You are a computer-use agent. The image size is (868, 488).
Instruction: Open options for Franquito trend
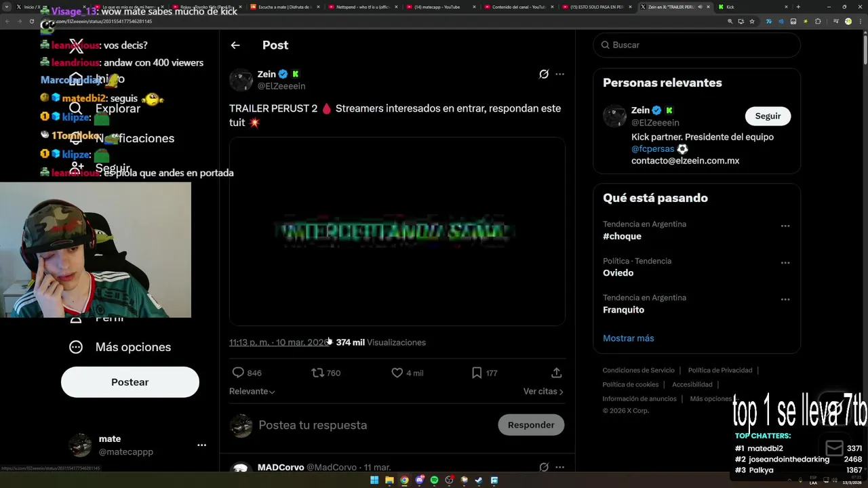pos(785,299)
